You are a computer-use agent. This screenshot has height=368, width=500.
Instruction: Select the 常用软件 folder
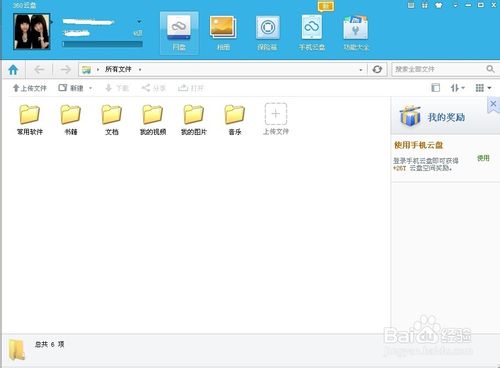click(30, 119)
